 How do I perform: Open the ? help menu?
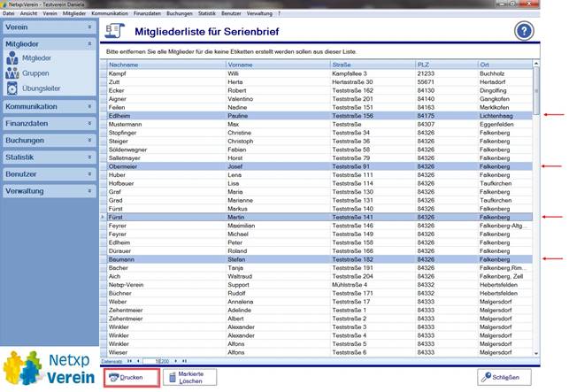pyautogui.click(x=279, y=13)
